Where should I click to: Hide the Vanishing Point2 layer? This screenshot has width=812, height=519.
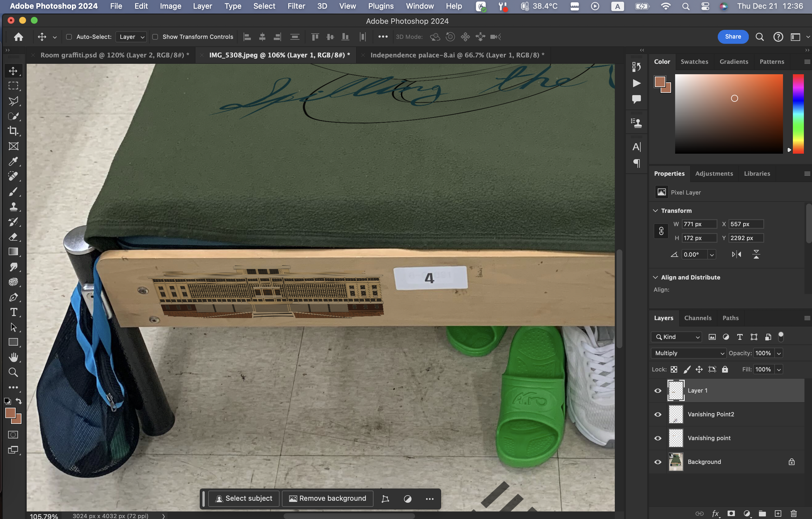(657, 414)
